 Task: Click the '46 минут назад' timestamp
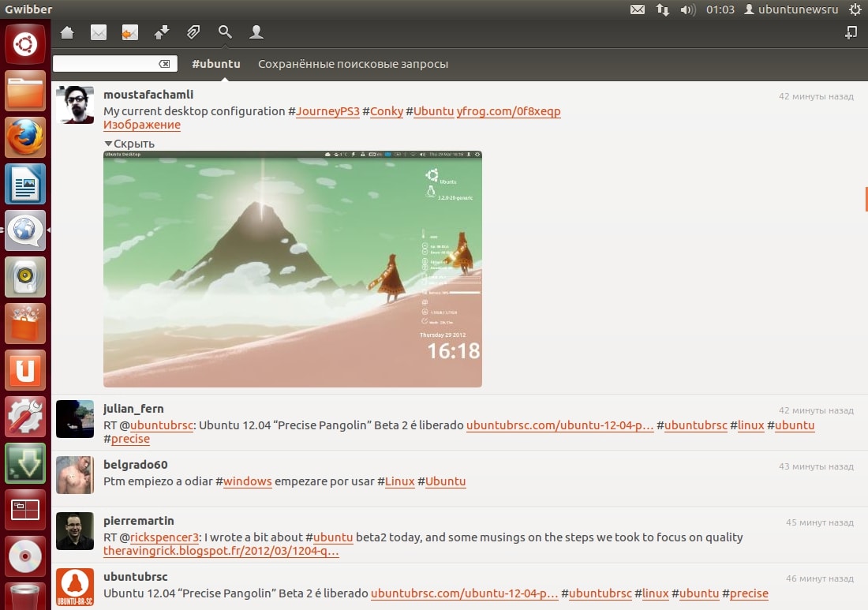tap(819, 578)
